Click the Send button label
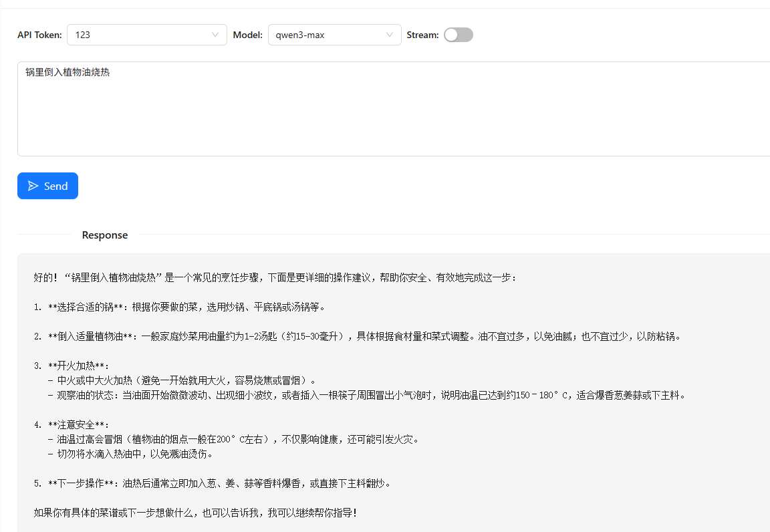 (56, 186)
